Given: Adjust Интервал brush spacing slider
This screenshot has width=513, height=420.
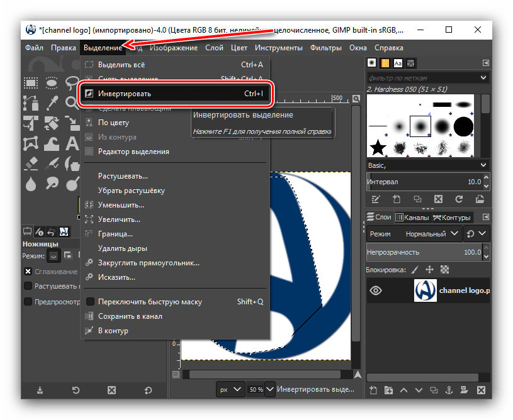Looking at the screenshot, I should click(424, 182).
